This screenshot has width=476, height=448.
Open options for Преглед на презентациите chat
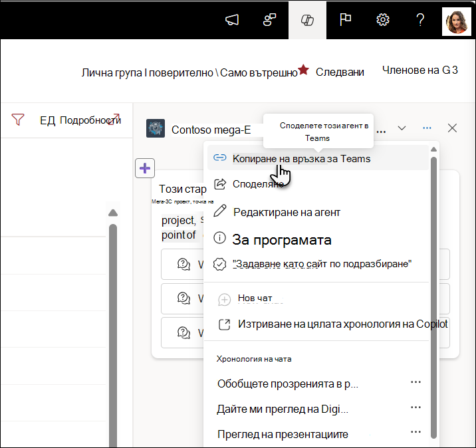tap(416, 432)
